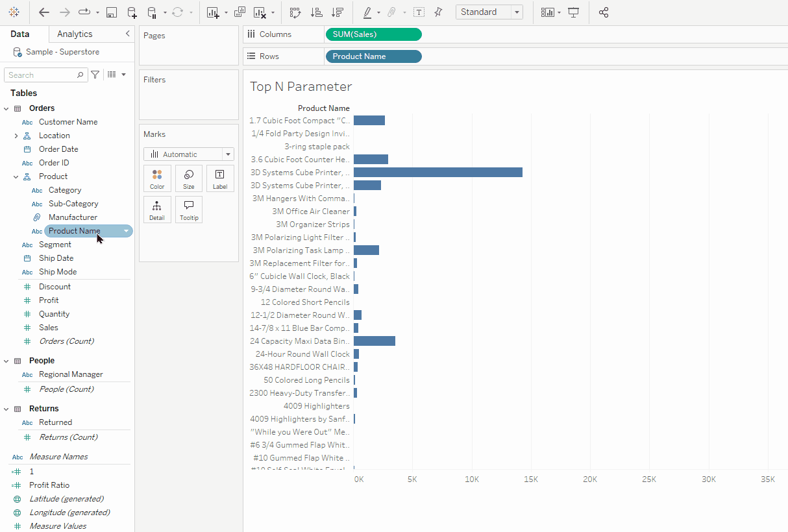The height and width of the screenshot is (532, 788).
Task: Swap rows and columns
Action: tap(295, 12)
